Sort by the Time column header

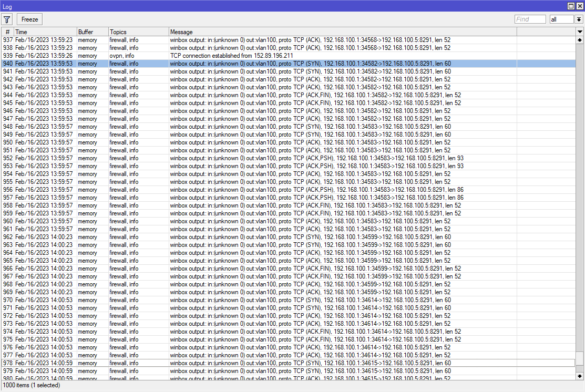coord(45,32)
